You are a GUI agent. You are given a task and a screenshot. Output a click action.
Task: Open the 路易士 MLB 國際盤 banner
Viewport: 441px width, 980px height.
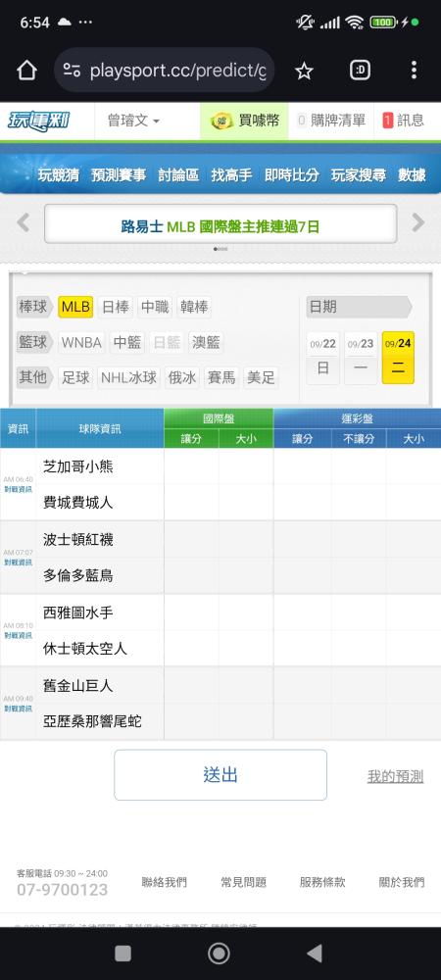click(x=220, y=225)
